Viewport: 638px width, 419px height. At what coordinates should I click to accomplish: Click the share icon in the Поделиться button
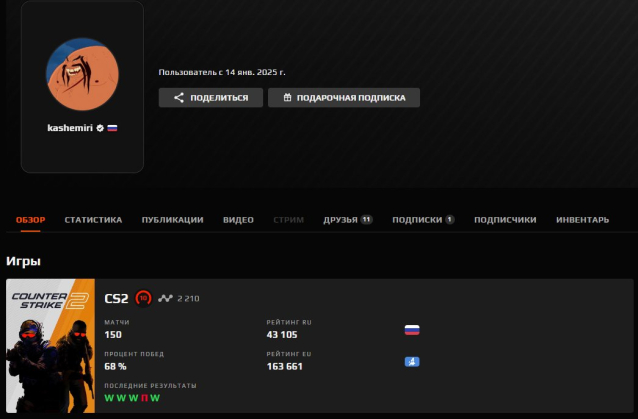pyautogui.click(x=179, y=98)
